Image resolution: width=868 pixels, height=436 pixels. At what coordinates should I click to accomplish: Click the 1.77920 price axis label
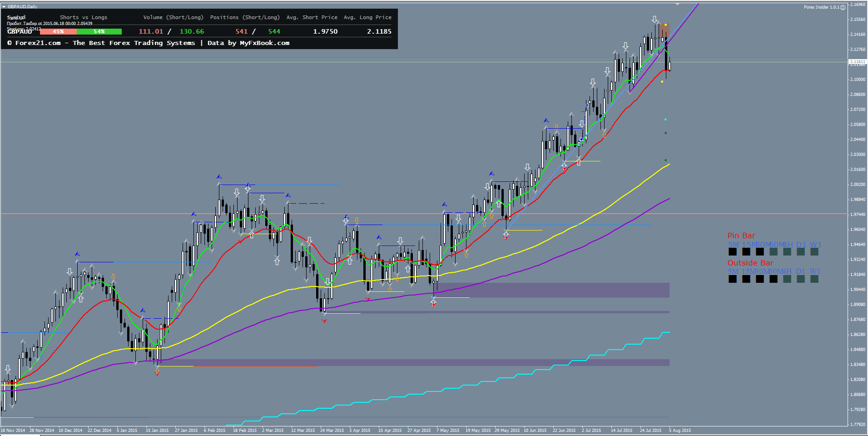858,425
